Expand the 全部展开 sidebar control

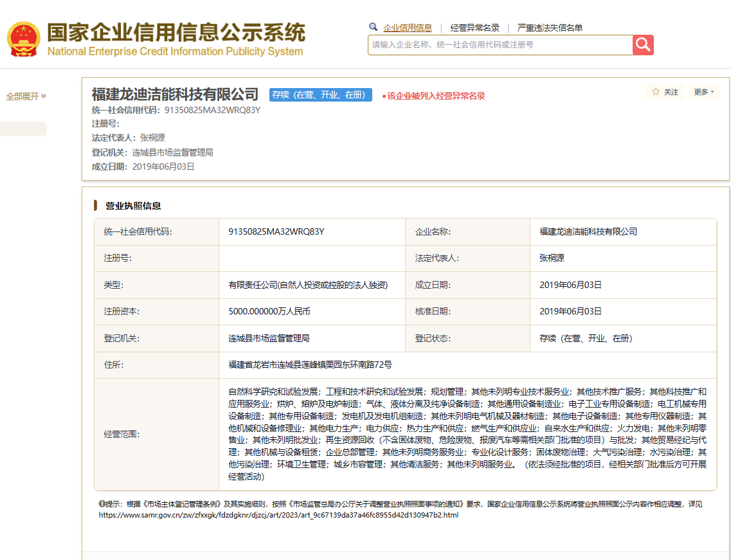click(x=26, y=96)
